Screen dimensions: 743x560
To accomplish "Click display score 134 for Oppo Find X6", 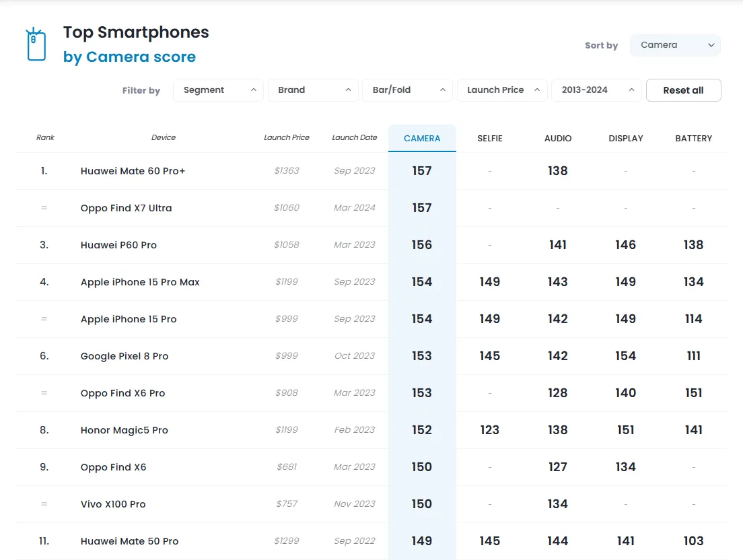I will coord(625,467).
